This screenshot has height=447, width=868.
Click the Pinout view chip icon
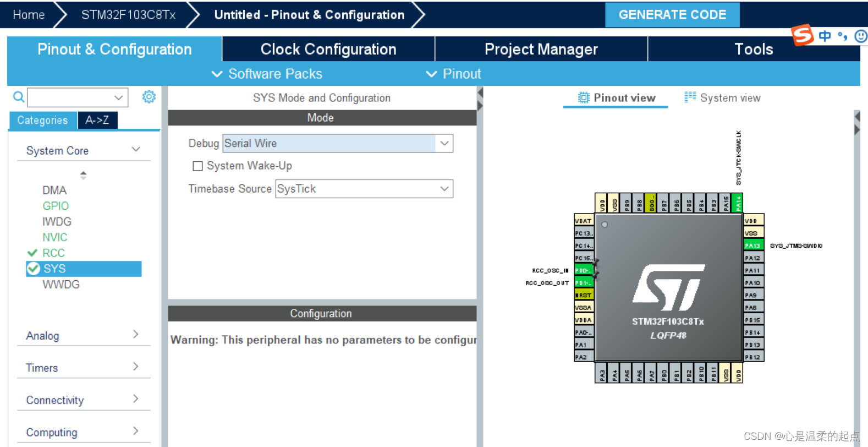[x=583, y=97]
